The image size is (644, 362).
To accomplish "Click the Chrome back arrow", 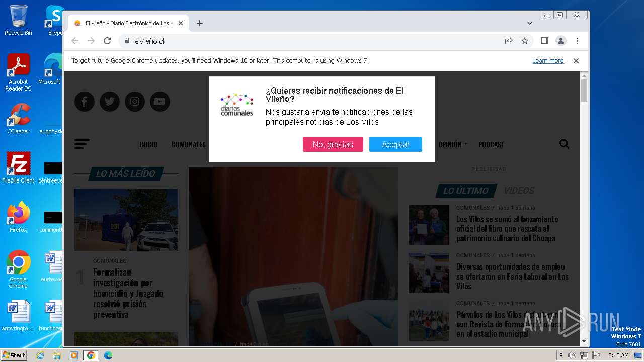I will (75, 41).
